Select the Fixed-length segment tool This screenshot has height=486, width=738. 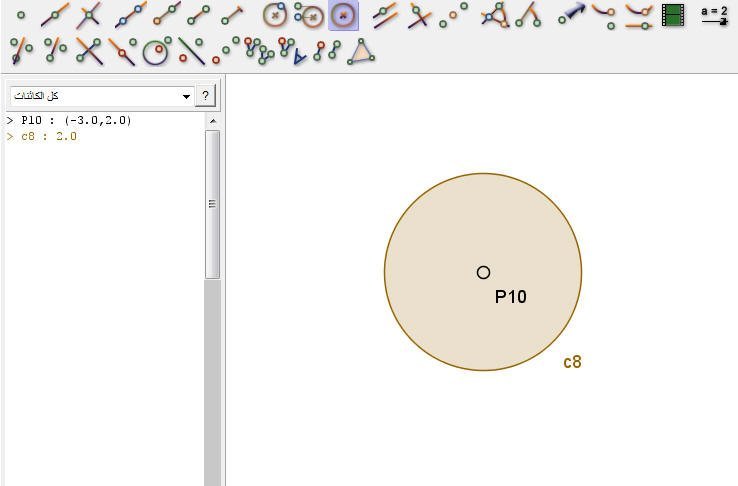coord(232,16)
